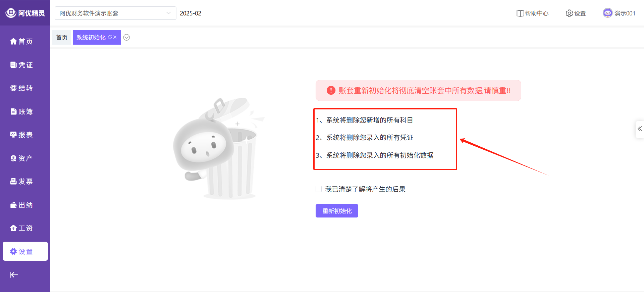Screen dimensions: 644x292
Task: Open the 资产 assets module
Action: pyautogui.click(x=22, y=158)
